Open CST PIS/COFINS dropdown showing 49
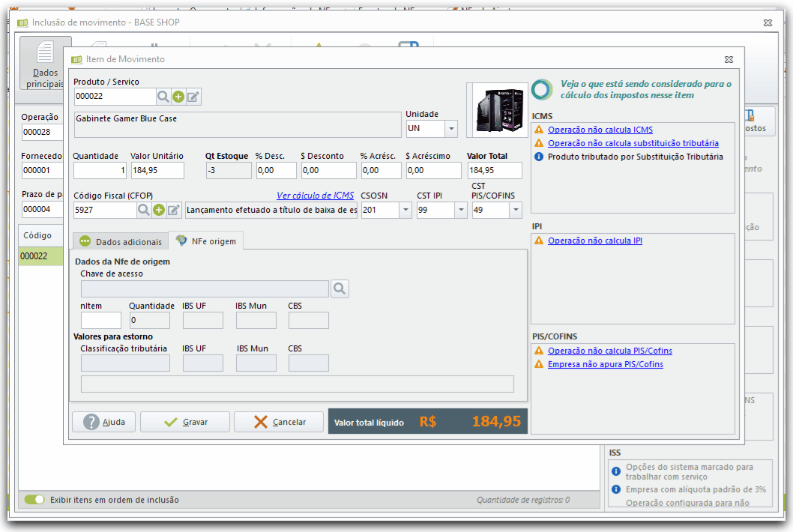Image resolution: width=793 pixels, height=532 pixels. [x=516, y=210]
